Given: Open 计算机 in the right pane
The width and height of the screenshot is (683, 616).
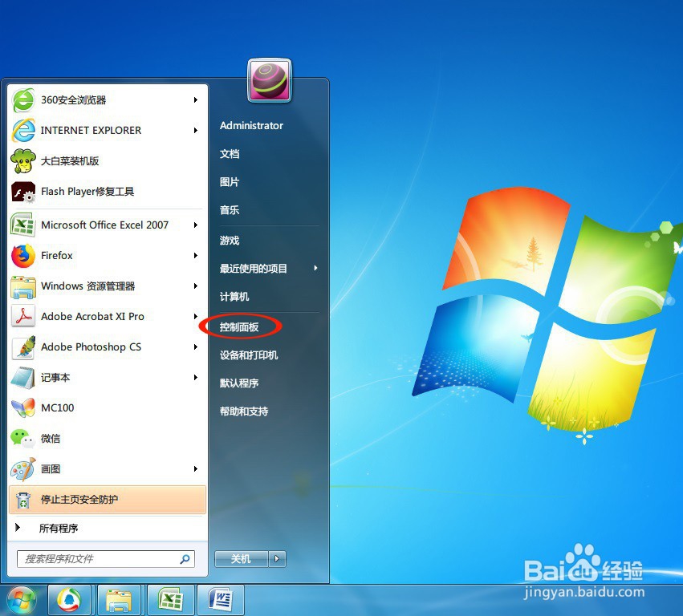Looking at the screenshot, I should 234,297.
